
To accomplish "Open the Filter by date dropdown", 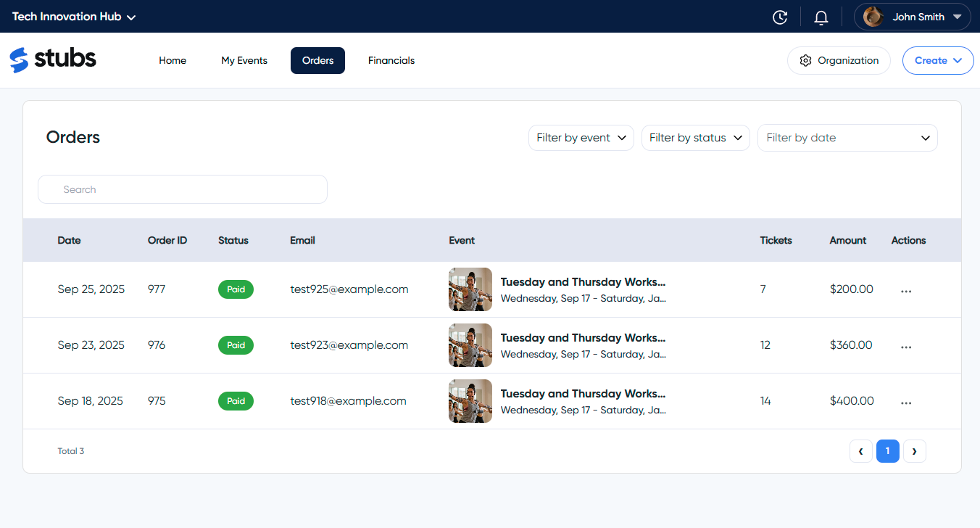I will (847, 137).
